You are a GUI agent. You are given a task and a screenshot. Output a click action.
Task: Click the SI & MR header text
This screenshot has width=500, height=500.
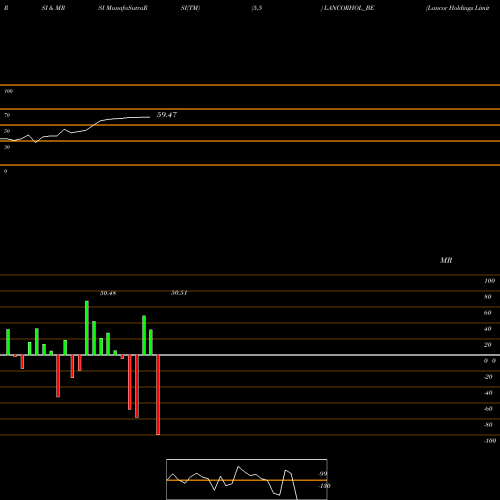coord(53,8)
